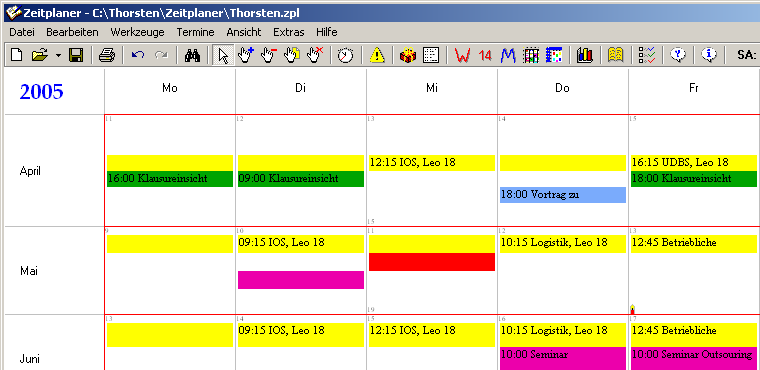This screenshot has height=370, width=760.
Task: Select the 16:00 Klausureinsicht appointment
Action: [170, 179]
